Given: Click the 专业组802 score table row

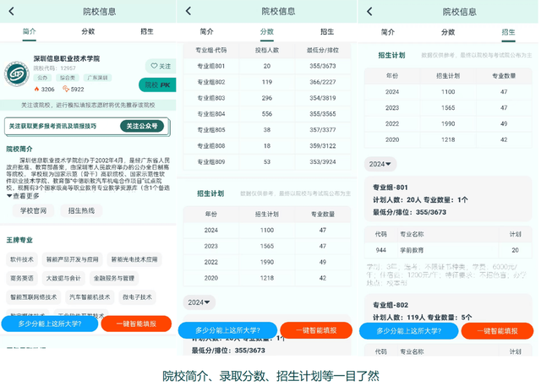Looking at the screenshot, I should click(x=267, y=82).
